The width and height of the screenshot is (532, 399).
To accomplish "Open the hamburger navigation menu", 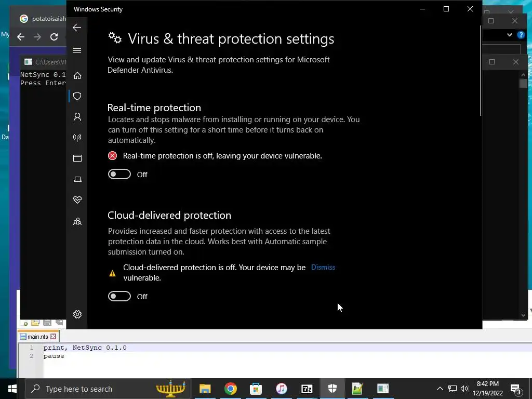I will click(77, 51).
